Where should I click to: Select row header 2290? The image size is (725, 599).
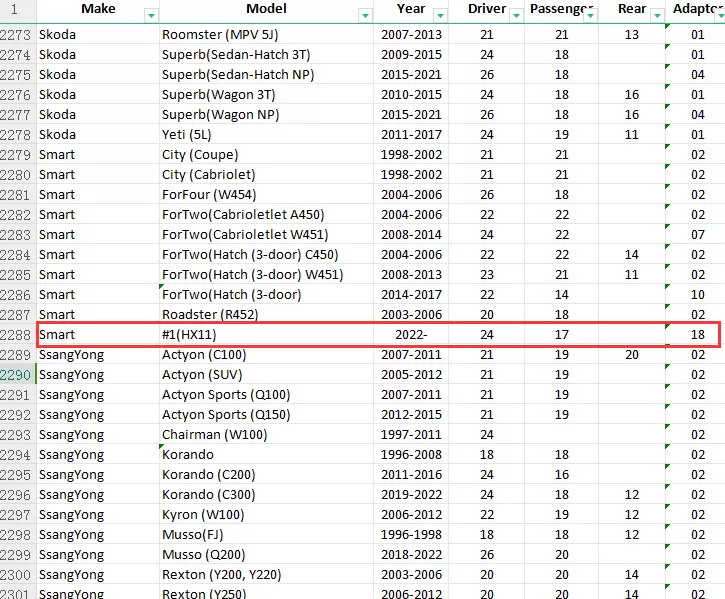(18, 375)
